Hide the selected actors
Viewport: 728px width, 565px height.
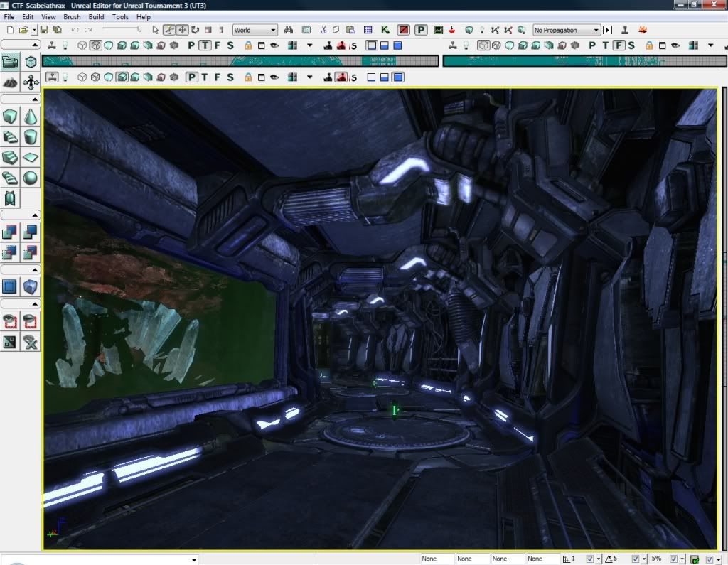[31, 321]
